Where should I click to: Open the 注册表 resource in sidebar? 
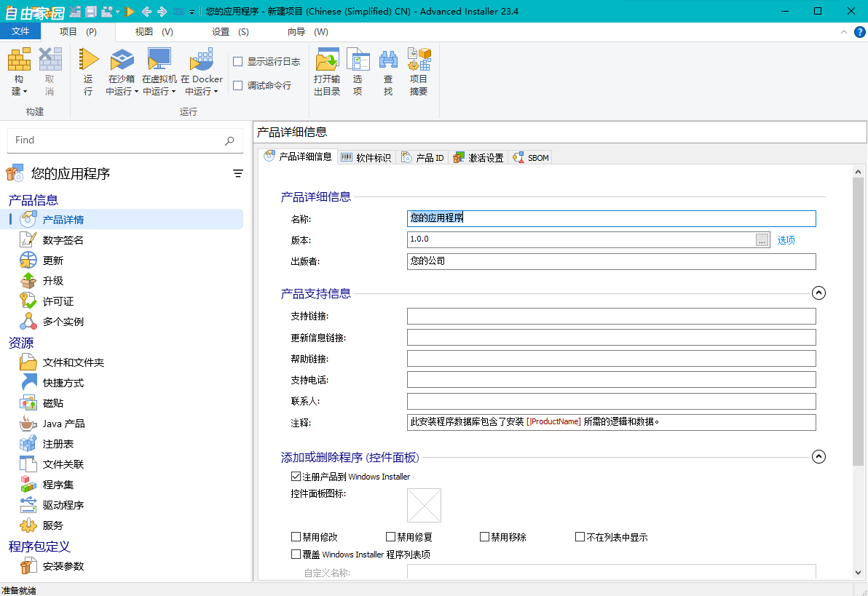click(55, 443)
